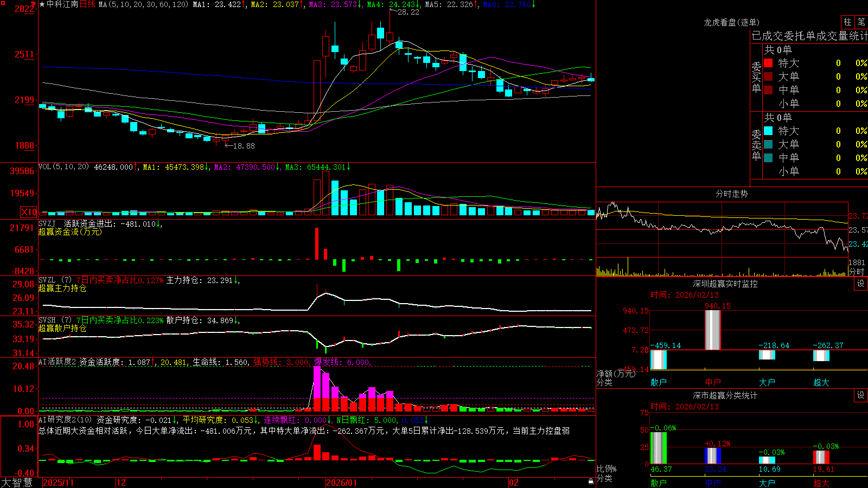The image size is (868, 488).
Task: Click the 2025/11 timeline marker
Action: (x=58, y=483)
